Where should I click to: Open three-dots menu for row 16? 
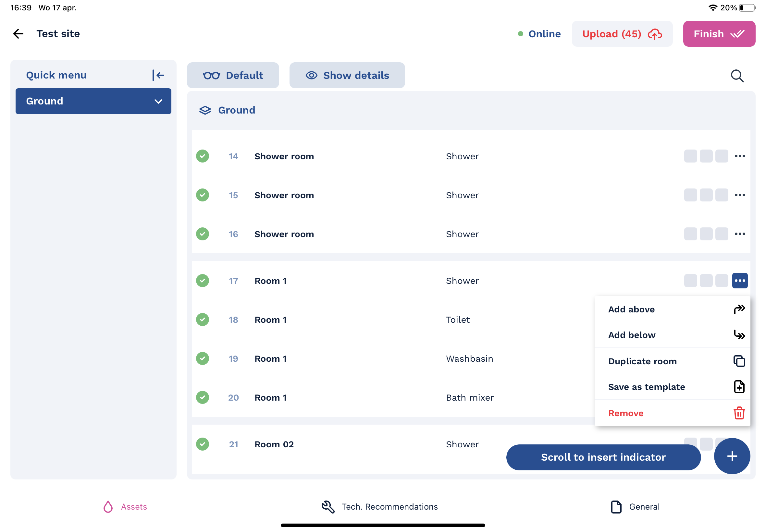click(740, 234)
